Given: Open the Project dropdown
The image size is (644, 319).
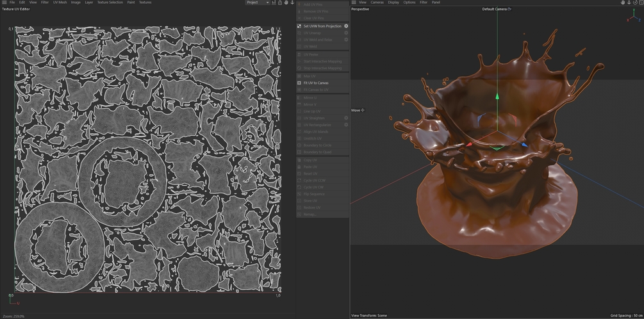Looking at the screenshot, I should [x=257, y=3].
